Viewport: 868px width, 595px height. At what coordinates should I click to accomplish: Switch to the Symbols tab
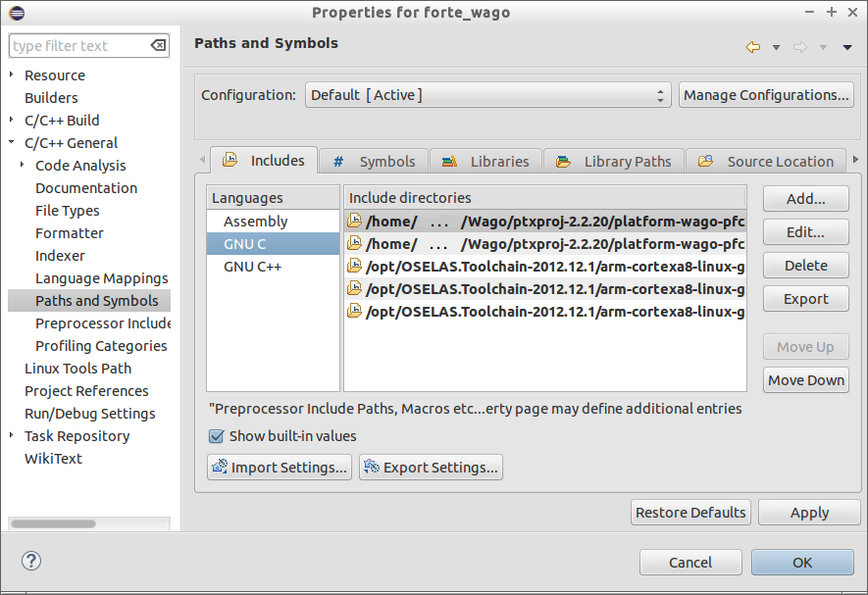[x=375, y=162]
